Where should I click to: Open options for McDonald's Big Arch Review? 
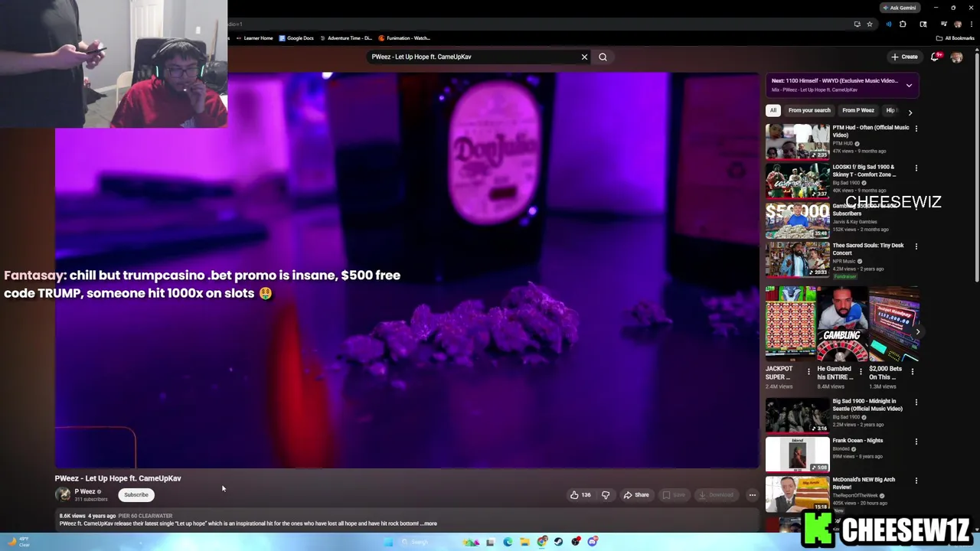pyautogui.click(x=916, y=481)
